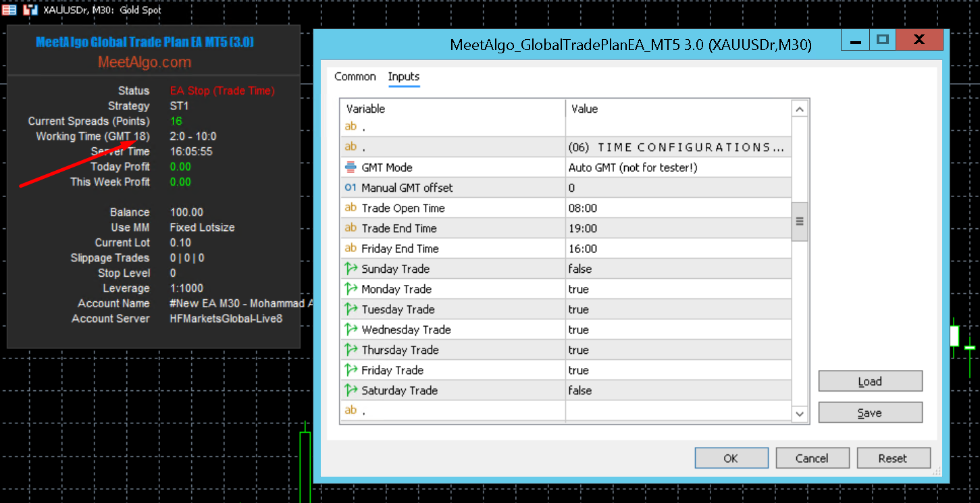Click the Save button

click(870, 413)
